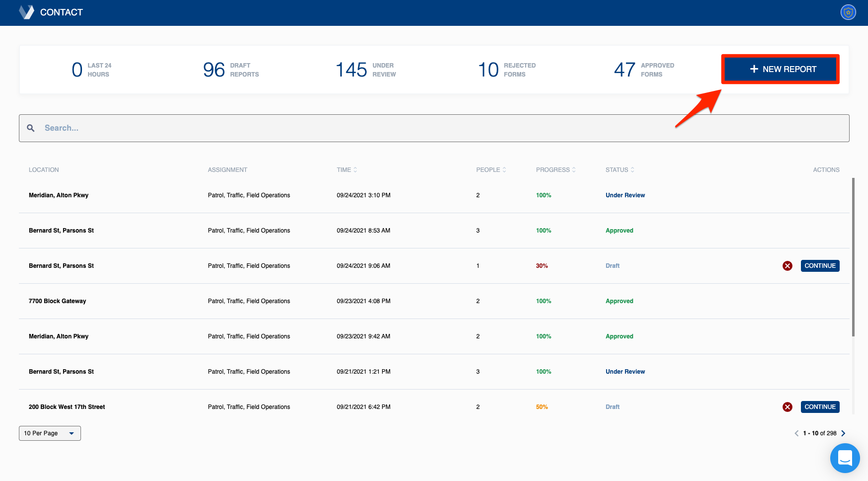
Task: Toggle sorting on the PEOPLE column
Action: click(x=505, y=169)
